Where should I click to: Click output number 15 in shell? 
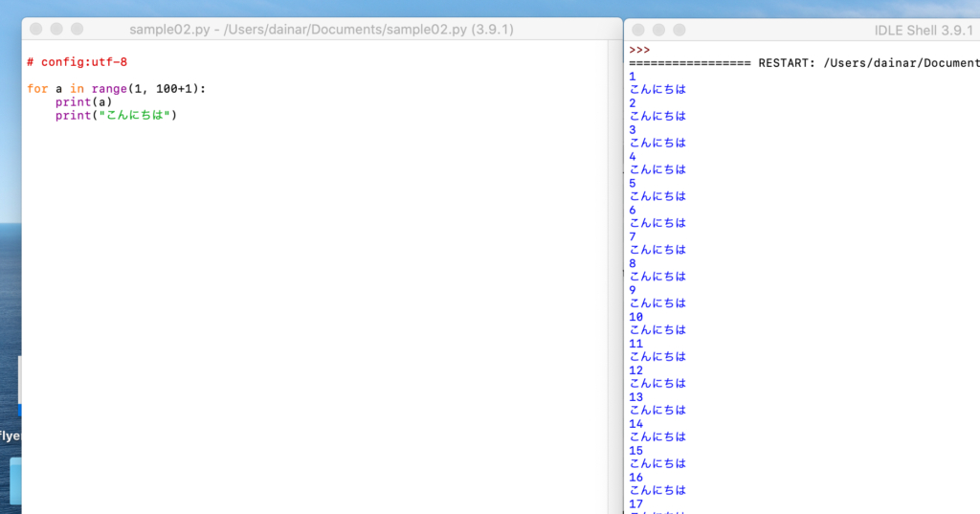(635, 450)
